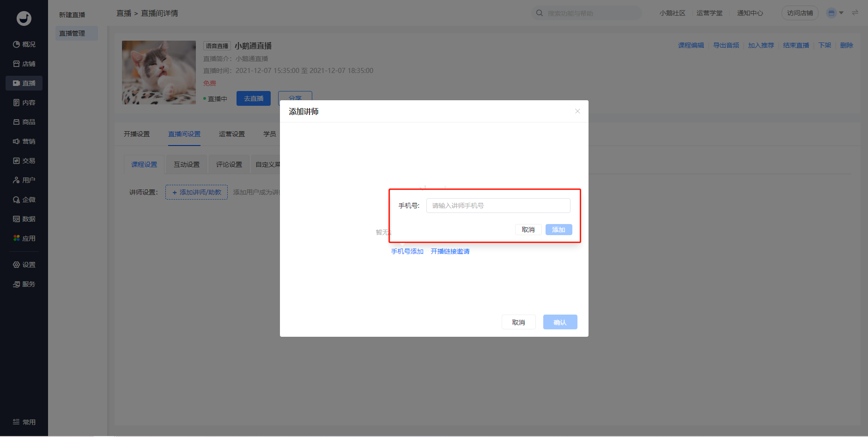The width and height of the screenshot is (868, 437).
Task: Open the 设置 settings sidebar item
Action: pyautogui.click(x=24, y=265)
